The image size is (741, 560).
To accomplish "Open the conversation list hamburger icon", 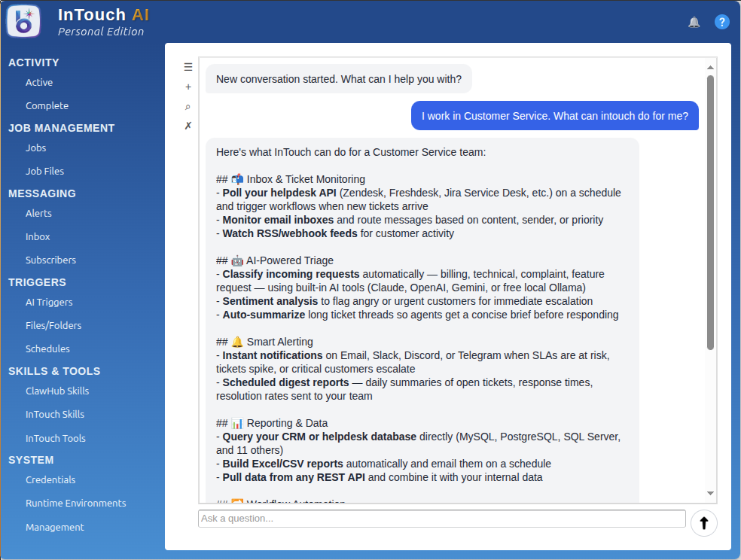I will (x=188, y=67).
